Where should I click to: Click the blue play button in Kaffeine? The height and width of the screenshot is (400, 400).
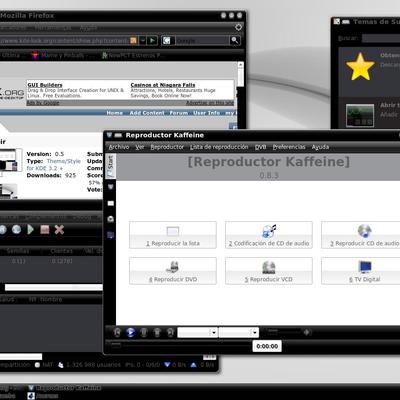pyautogui.click(x=131, y=332)
